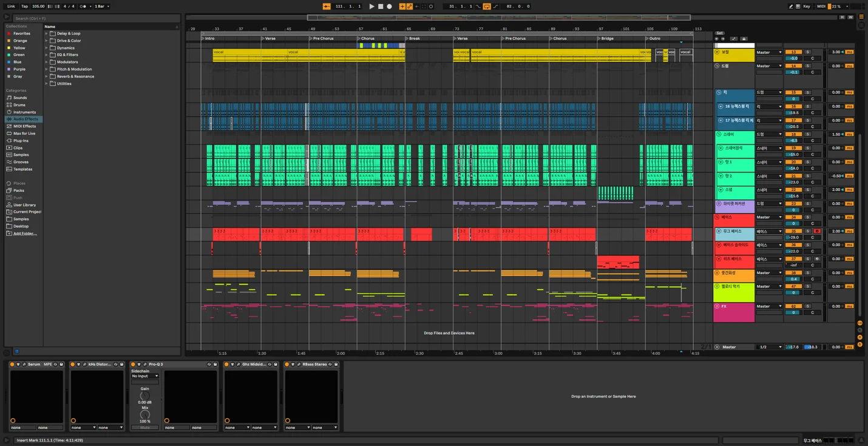This screenshot has height=446, width=868.
Task: Toggle the Loop switch in transport
Action: coord(487,6)
